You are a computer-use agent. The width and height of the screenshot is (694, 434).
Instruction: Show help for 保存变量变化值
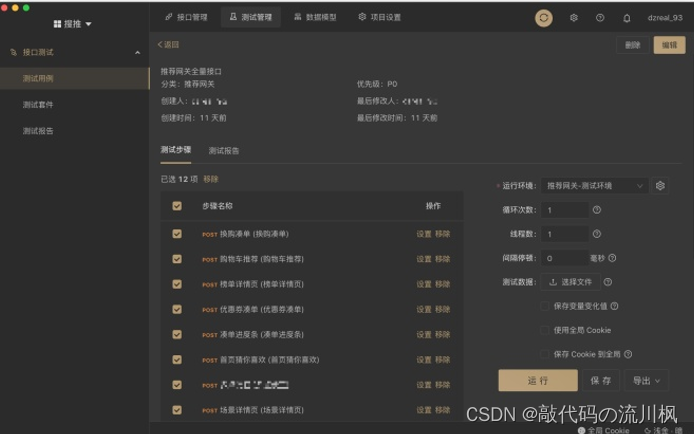[x=614, y=306]
